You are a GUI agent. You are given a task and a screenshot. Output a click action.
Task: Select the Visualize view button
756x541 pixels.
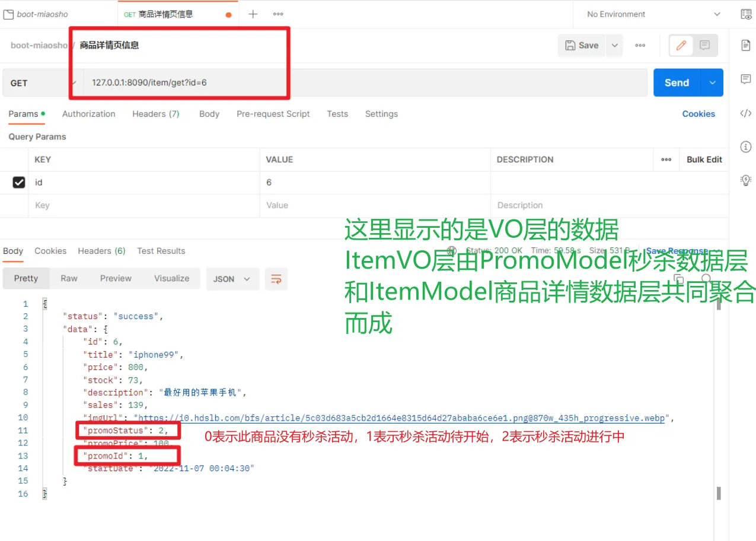click(x=172, y=279)
